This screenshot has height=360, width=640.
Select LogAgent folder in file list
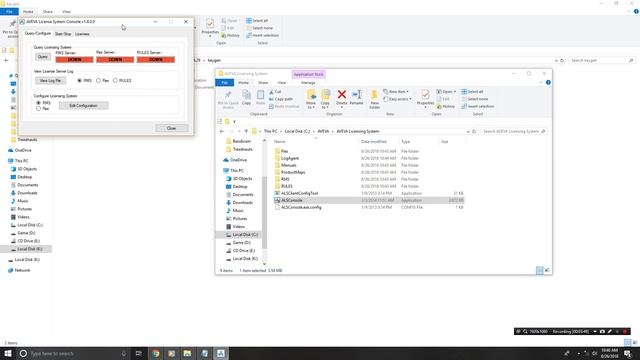tap(290, 158)
